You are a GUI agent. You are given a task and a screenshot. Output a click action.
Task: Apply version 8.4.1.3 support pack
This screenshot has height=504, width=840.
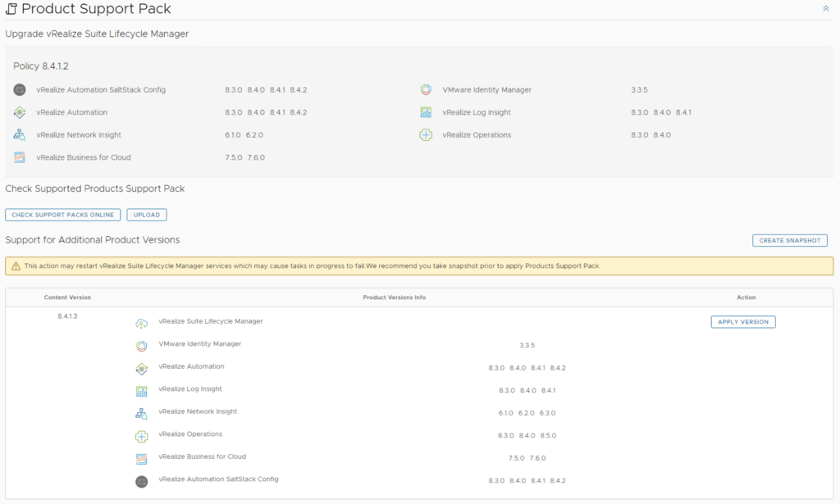click(742, 322)
